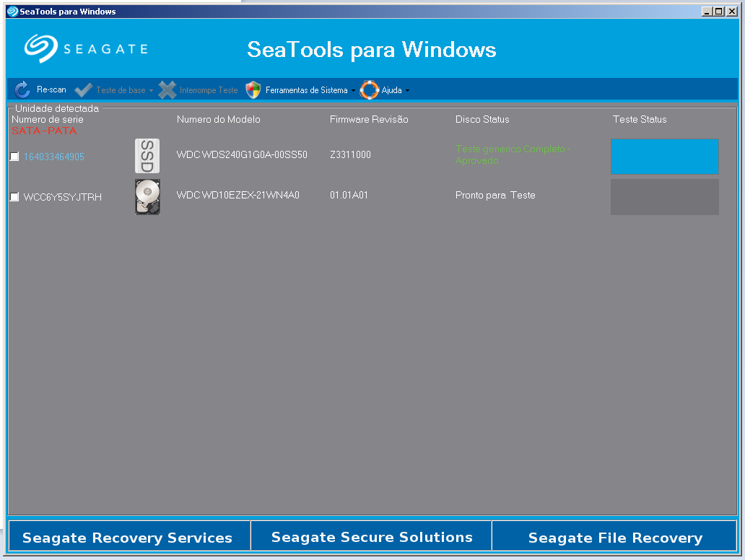Tick the checkbox for drive WCC6Y5SYJTRH
This screenshot has height=560, width=745.
[x=14, y=196]
